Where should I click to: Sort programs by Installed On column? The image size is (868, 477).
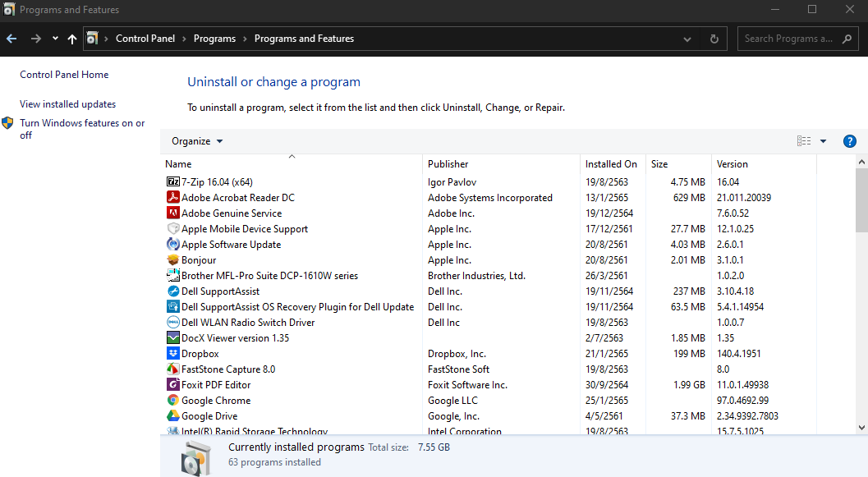(611, 164)
